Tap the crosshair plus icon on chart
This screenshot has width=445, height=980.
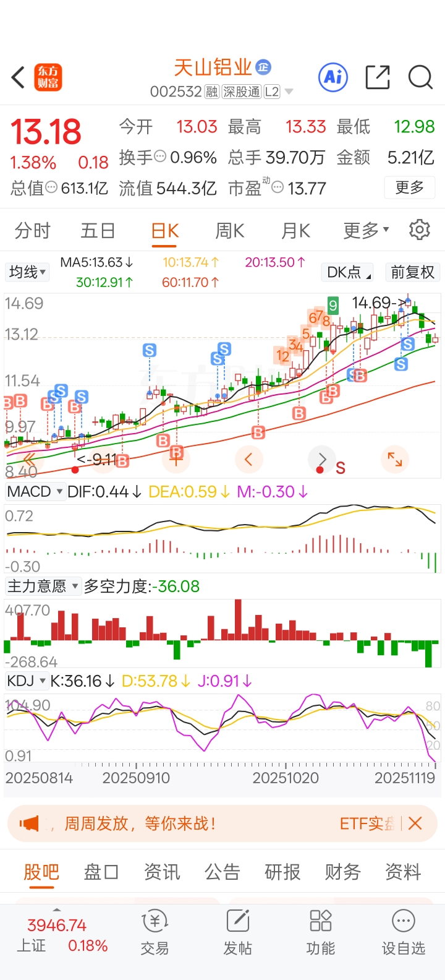(x=176, y=459)
